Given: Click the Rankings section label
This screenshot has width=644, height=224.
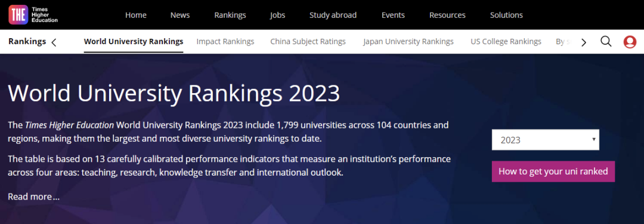Looking at the screenshot, I should point(27,41).
